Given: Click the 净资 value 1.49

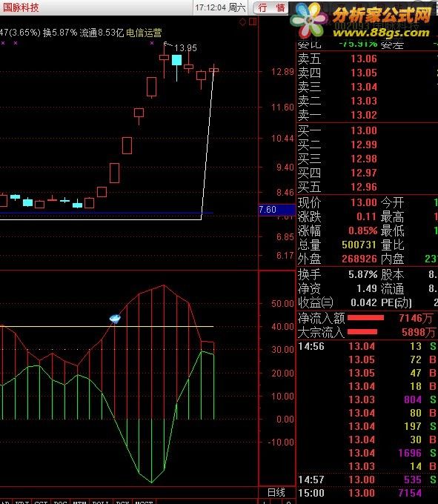Looking at the screenshot, I should (366, 288).
